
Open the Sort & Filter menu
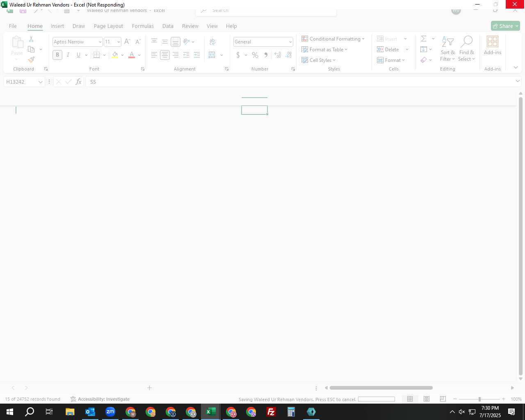(x=447, y=49)
